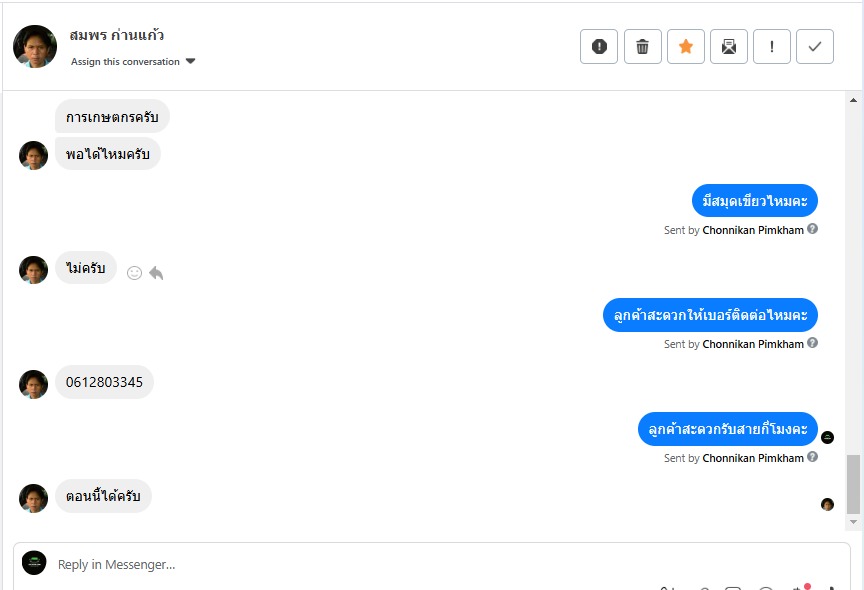
Task: Flag conversation with exclamation mark button
Action: click(x=772, y=47)
